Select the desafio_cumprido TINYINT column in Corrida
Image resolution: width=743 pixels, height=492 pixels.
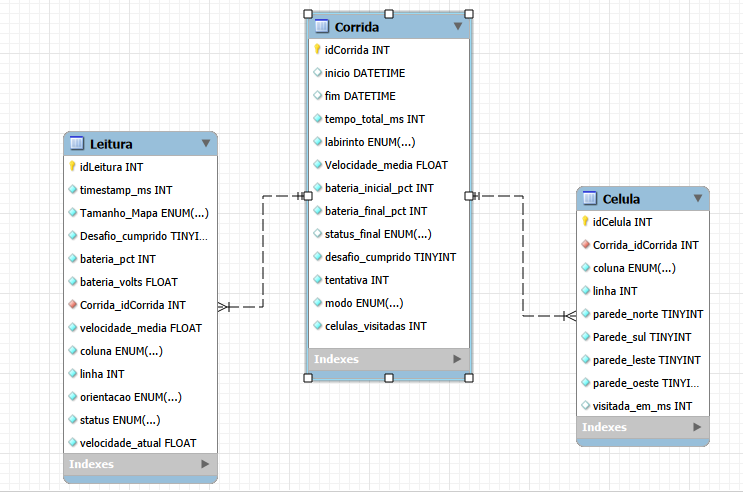pyautogui.click(x=390, y=257)
